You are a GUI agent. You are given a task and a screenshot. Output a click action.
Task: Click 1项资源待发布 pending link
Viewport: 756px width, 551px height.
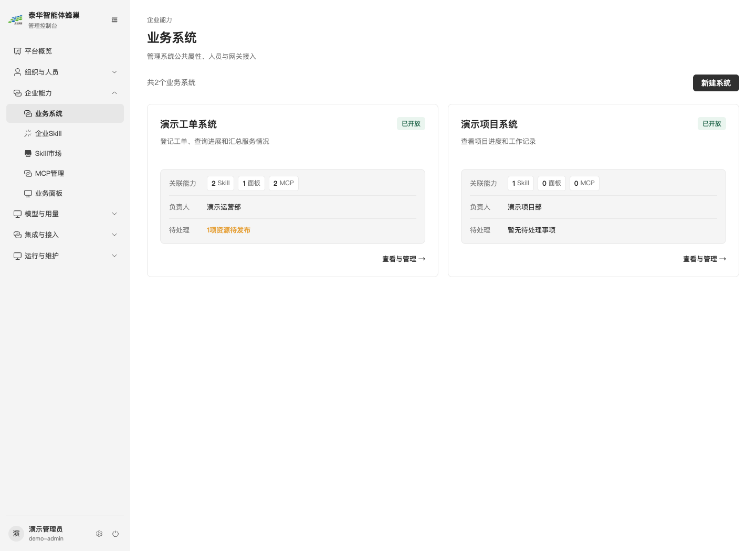228,230
